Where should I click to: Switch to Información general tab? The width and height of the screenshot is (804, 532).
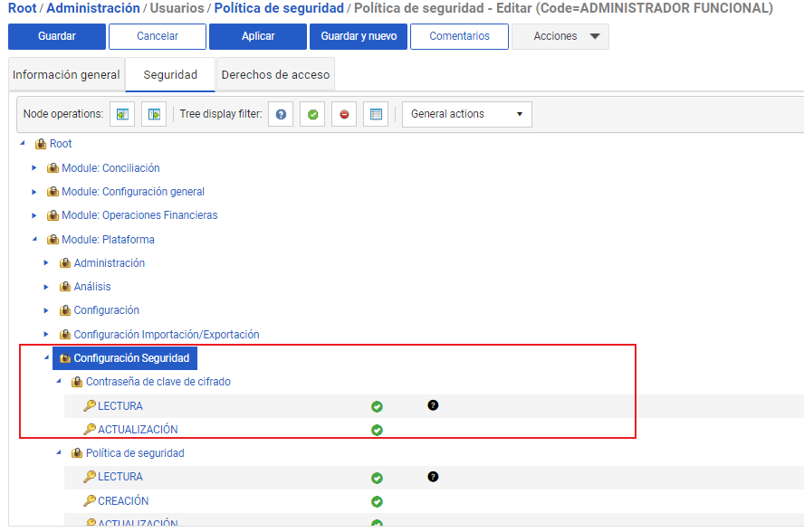(66, 75)
